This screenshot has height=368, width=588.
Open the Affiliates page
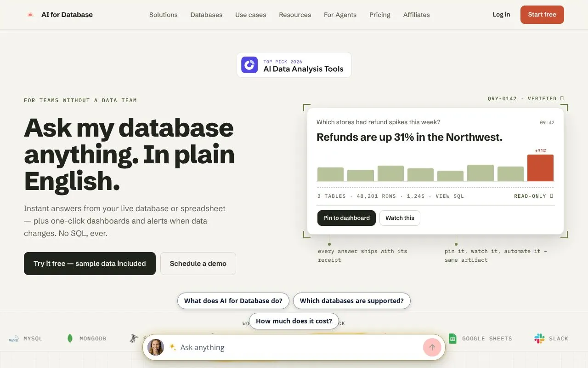(417, 15)
